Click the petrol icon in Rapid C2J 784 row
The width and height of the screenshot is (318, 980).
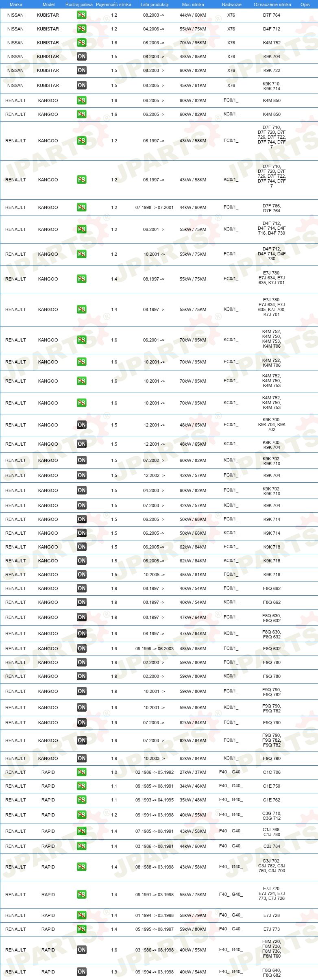click(x=82, y=846)
